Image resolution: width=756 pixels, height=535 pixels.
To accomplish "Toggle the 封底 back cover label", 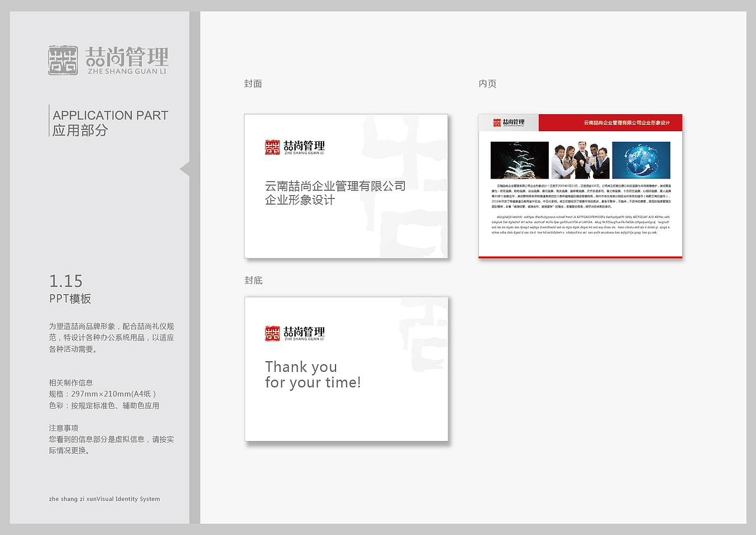I will [253, 280].
